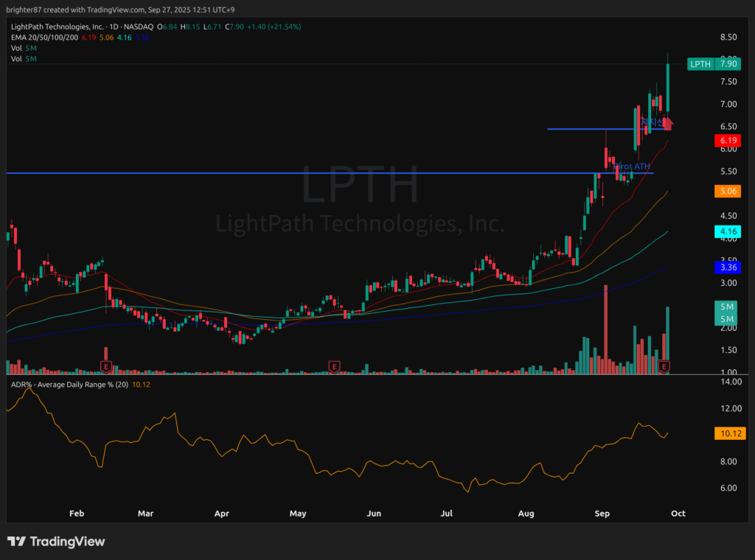
Task: Click the earnings E marker in May
Action: [334, 367]
